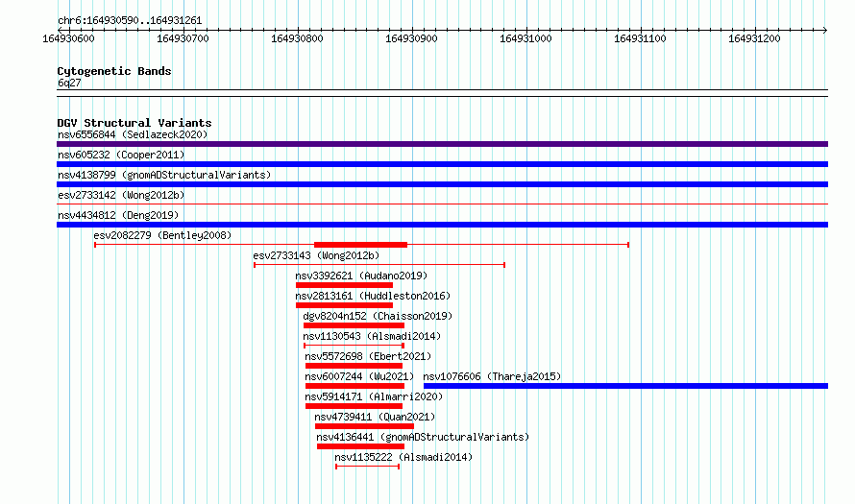This screenshot has width=855, height=504.
Task: Open variant nsv605232 (Cooper2011) label
Action: (x=121, y=155)
